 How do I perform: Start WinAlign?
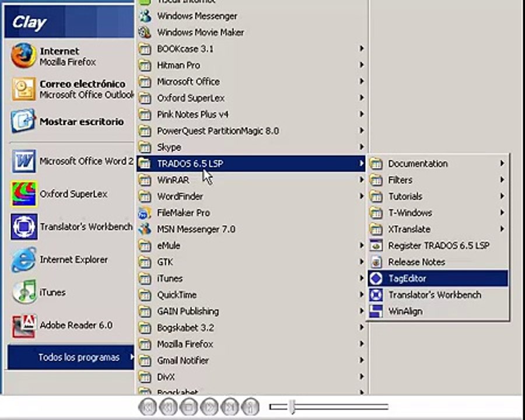(x=438, y=311)
